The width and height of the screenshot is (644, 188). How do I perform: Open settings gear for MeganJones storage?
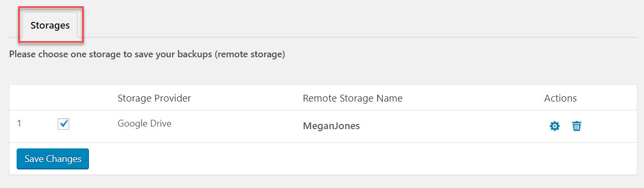(x=555, y=126)
